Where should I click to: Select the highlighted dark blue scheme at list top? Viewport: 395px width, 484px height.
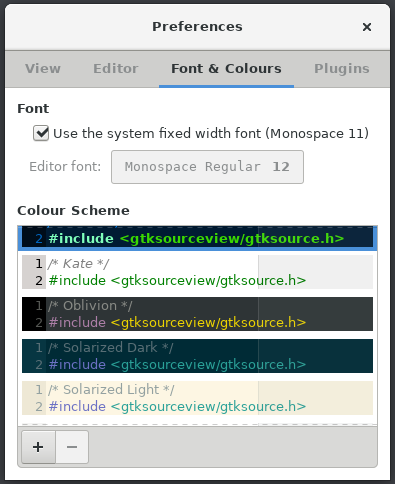(x=197, y=238)
